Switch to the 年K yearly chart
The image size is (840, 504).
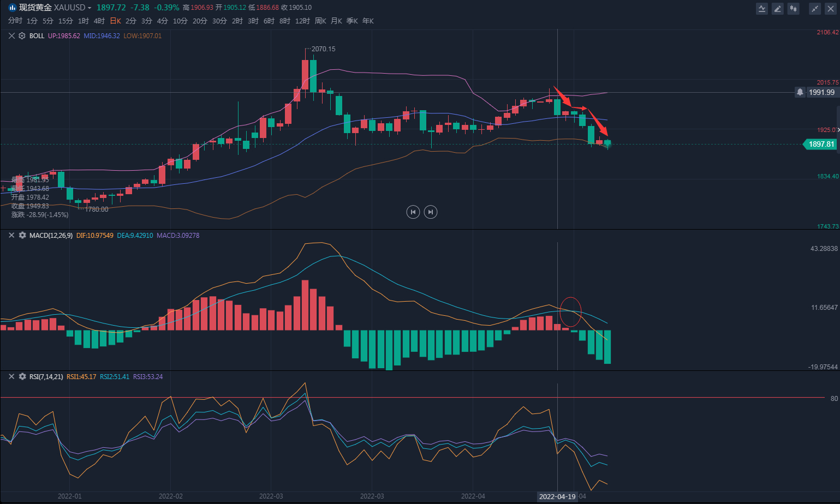pyautogui.click(x=368, y=21)
